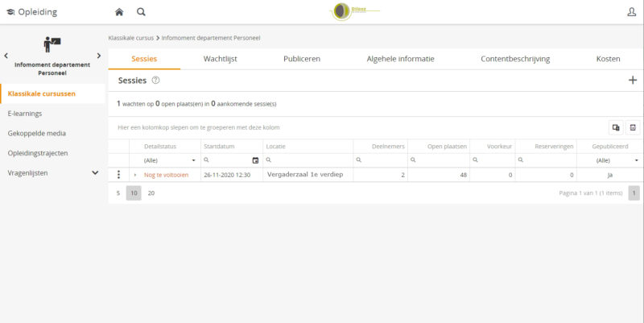The height and width of the screenshot is (323, 644).
Task: Go to page 1 in pager
Action: pos(634,193)
